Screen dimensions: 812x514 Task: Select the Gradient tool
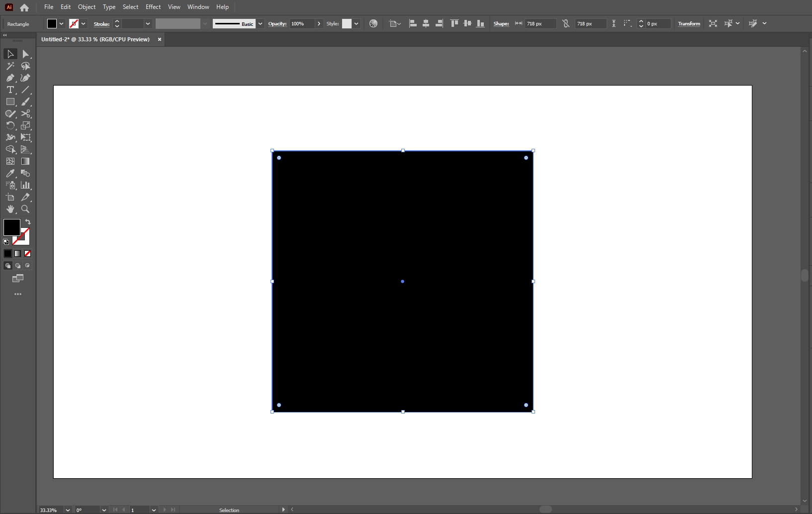[x=25, y=161]
